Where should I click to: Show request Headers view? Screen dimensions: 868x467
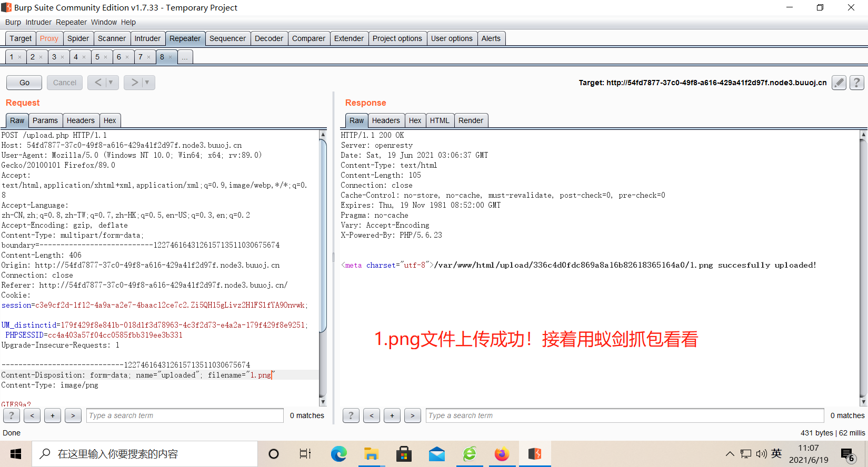pyautogui.click(x=81, y=120)
